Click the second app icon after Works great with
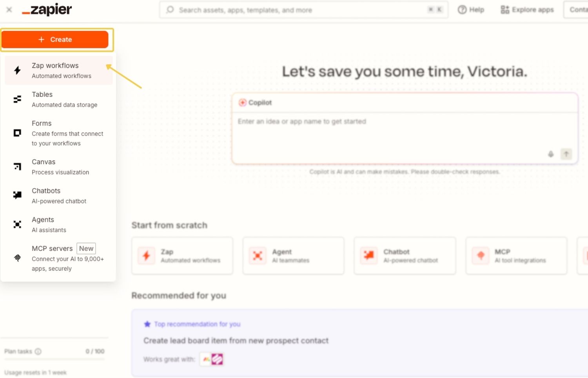This screenshot has width=588, height=378. click(x=217, y=359)
